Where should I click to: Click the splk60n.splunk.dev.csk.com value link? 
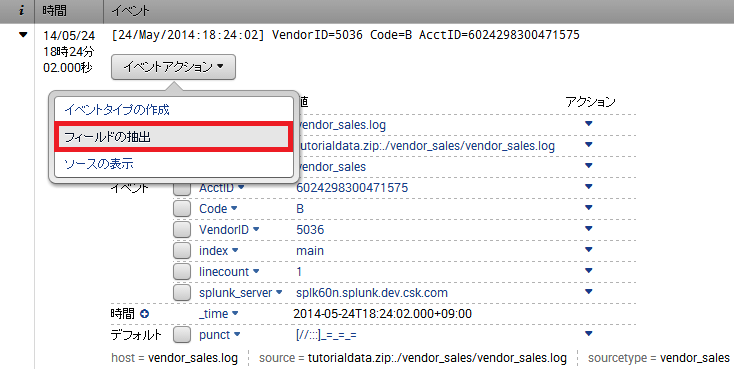point(372,293)
